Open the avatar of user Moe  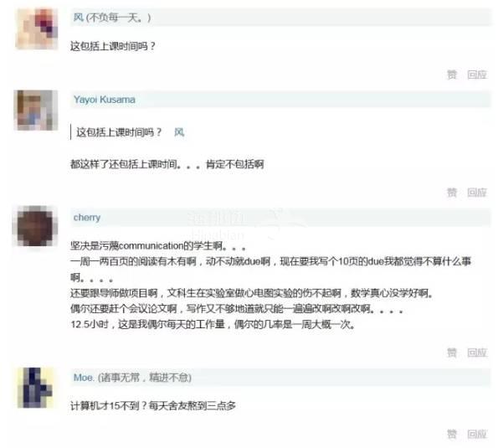pos(37,388)
